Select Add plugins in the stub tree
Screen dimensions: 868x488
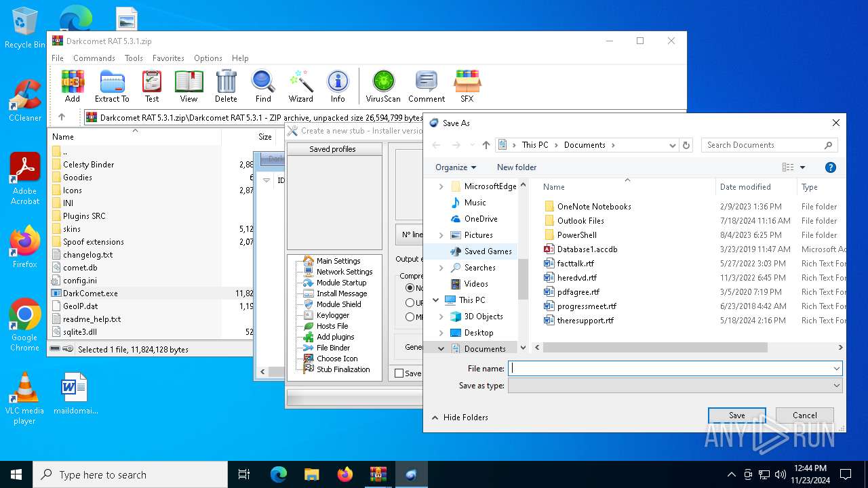tap(335, 337)
